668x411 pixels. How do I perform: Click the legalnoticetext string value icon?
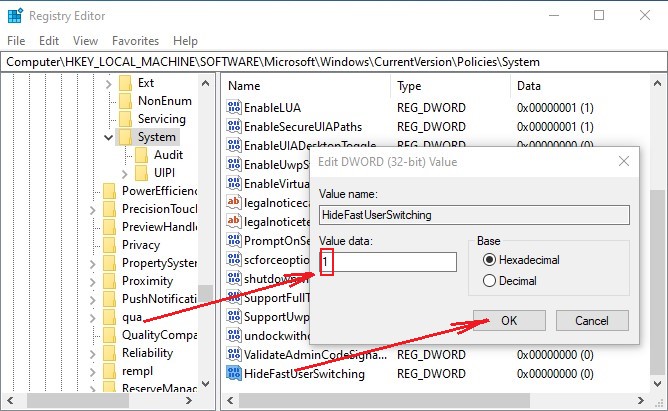[233, 221]
